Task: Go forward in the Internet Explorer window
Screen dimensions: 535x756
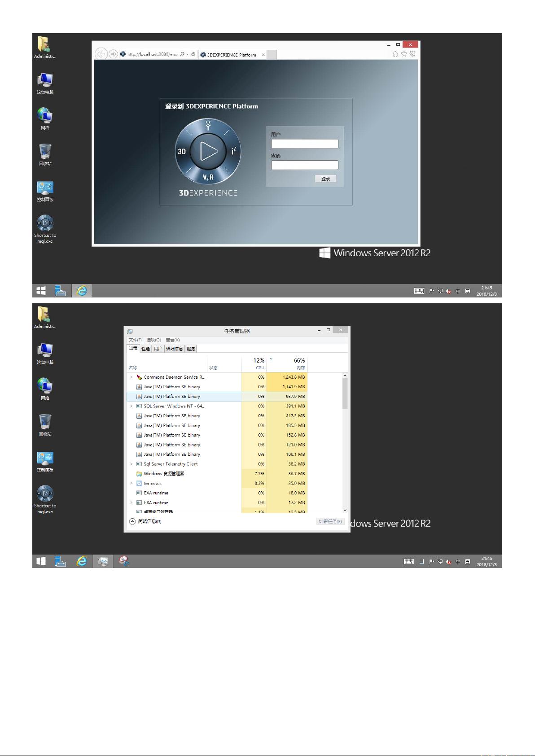Action: [x=113, y=54]
